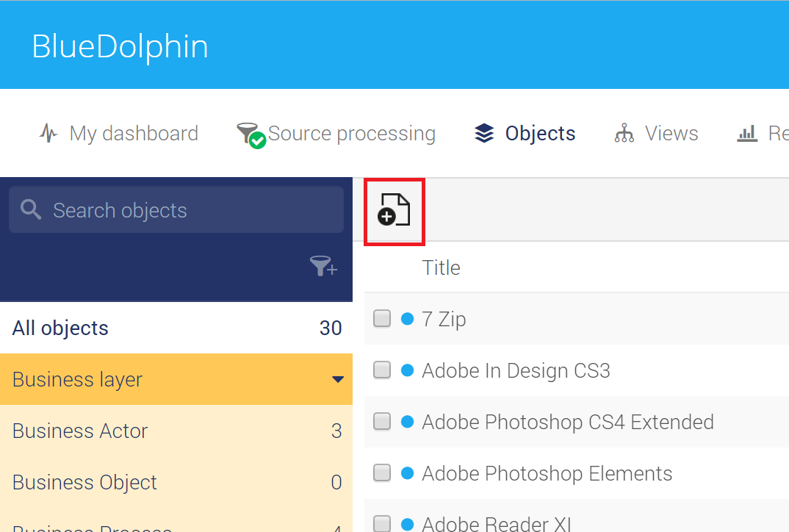Viewport: 789px width, 532px height.
Task: Click blue dot beside Adobe Reader XI
Action: click(x=407, y=525)
